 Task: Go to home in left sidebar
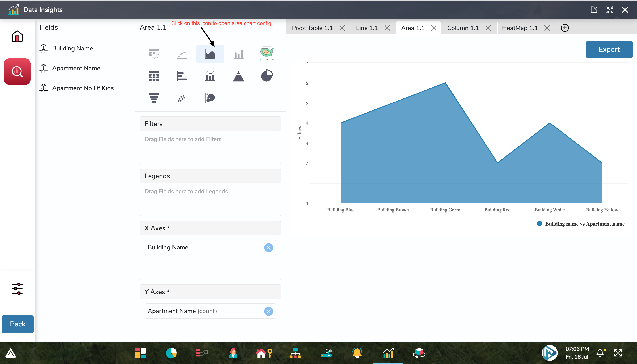point(17,36)
